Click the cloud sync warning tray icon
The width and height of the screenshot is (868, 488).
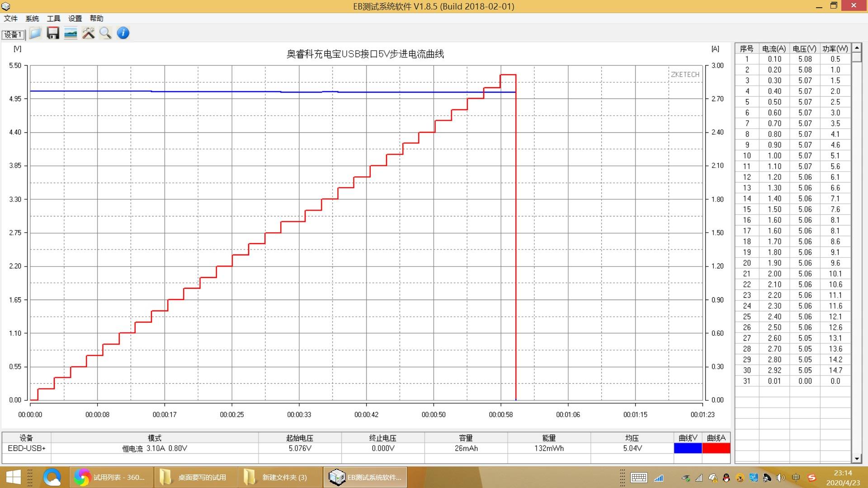tap(712, 478)
